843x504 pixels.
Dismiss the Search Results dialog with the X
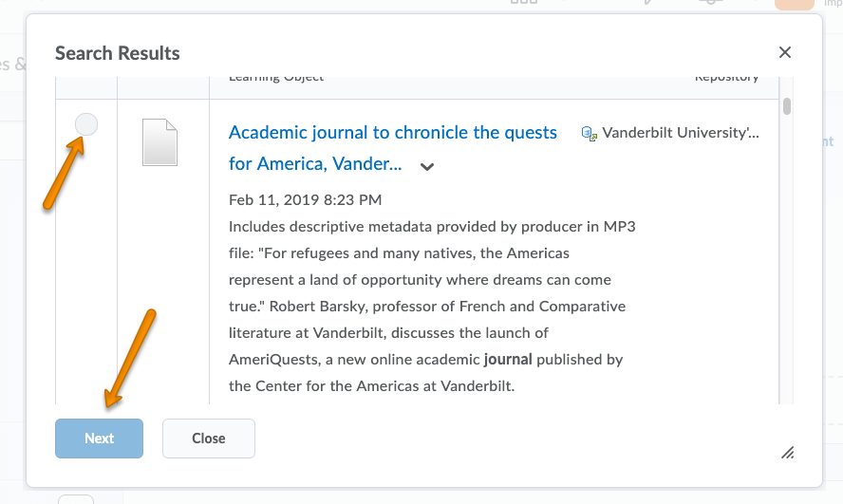785,52
